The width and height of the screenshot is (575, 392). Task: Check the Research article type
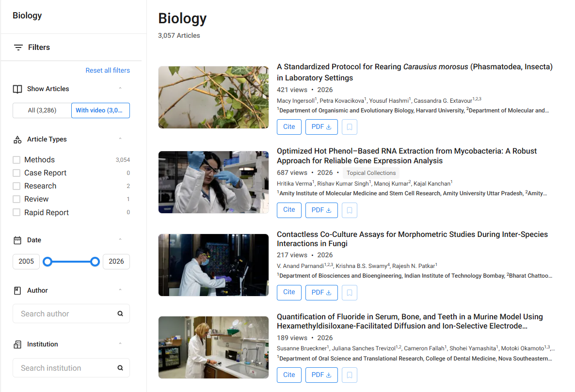(x=16, y=186)
